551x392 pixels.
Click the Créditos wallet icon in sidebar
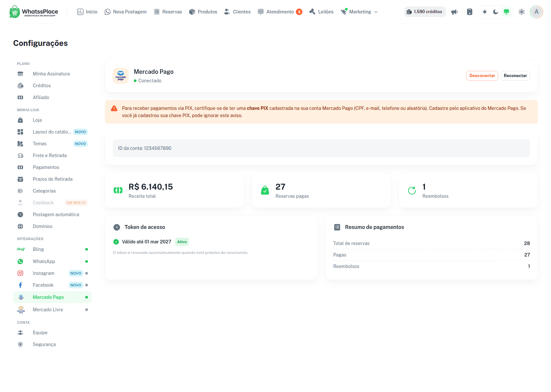[x=20, y=86]
